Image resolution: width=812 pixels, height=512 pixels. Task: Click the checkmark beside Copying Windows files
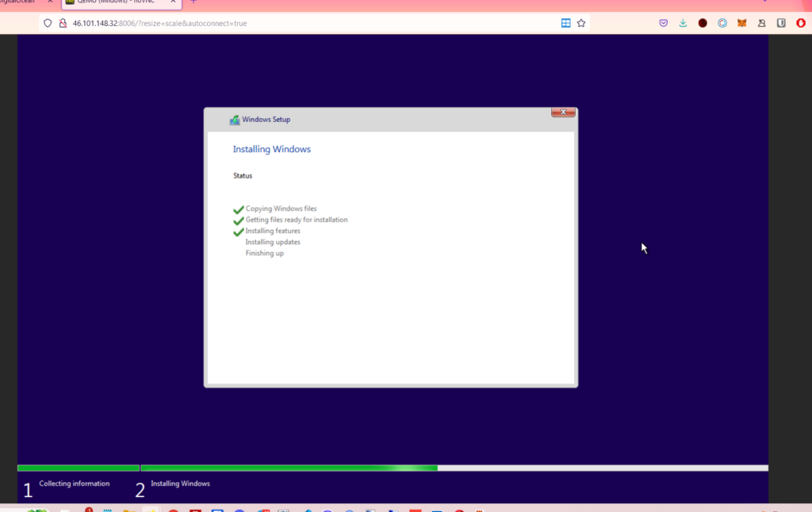pyautogui.click(x=238, y=209)
